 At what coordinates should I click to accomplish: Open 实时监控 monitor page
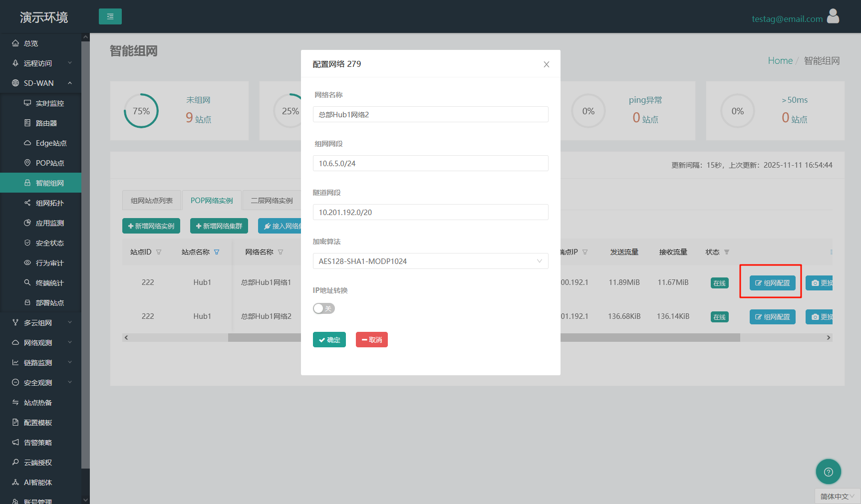pyautogui.click(x=40, y=103)
